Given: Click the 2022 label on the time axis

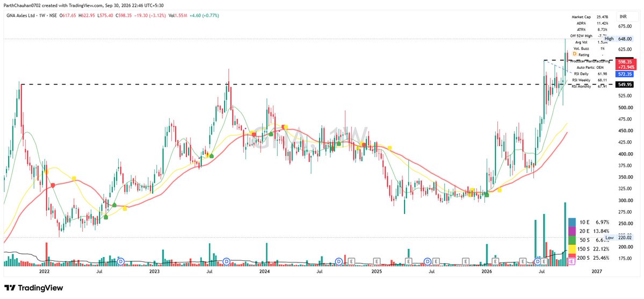Looking at the screenshot, I should pos(44,272).
